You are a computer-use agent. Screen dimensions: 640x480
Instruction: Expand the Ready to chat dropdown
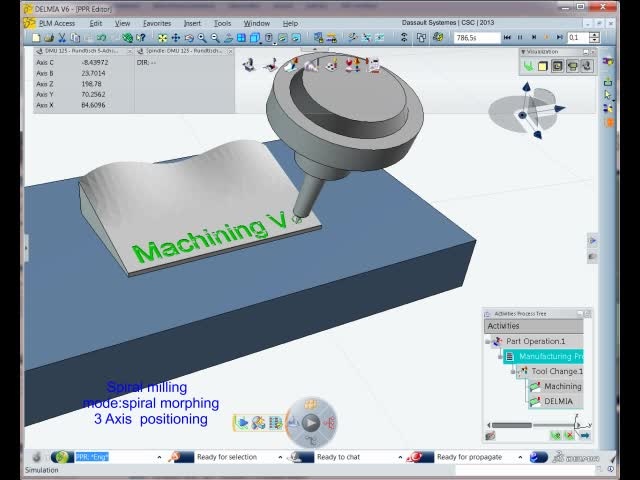coord(400,457)
